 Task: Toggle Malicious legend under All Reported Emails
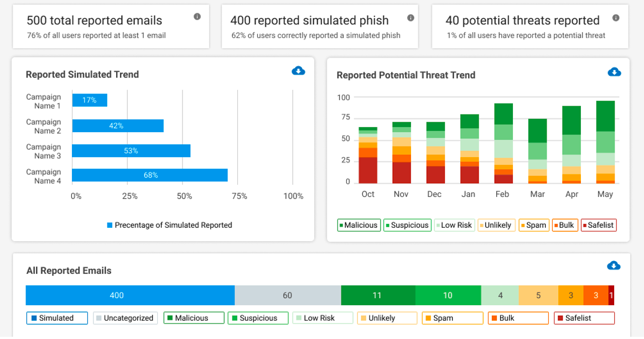point(194,318)
